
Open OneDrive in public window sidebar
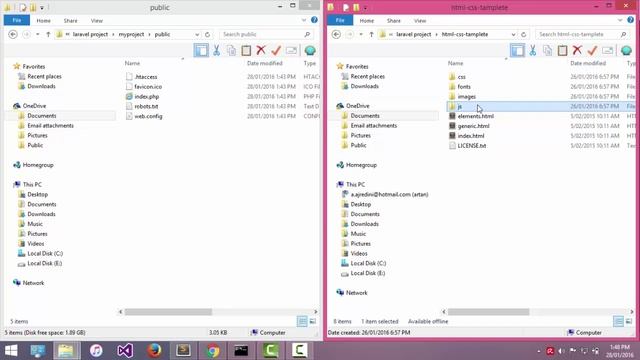pyautogui.click(x=34, y=106)
